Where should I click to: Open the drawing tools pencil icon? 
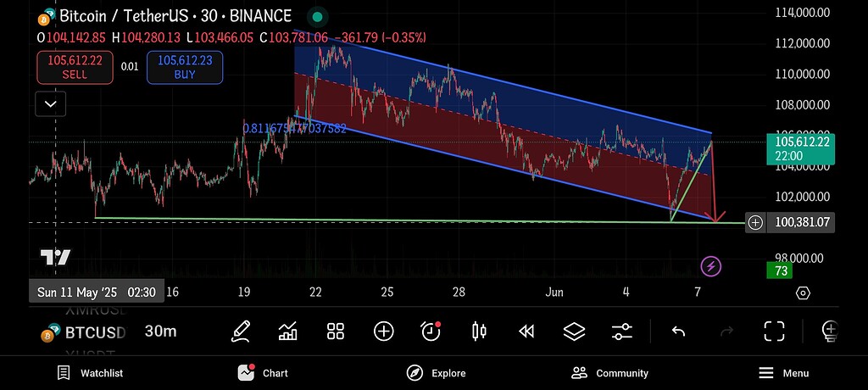coord(240,331)
